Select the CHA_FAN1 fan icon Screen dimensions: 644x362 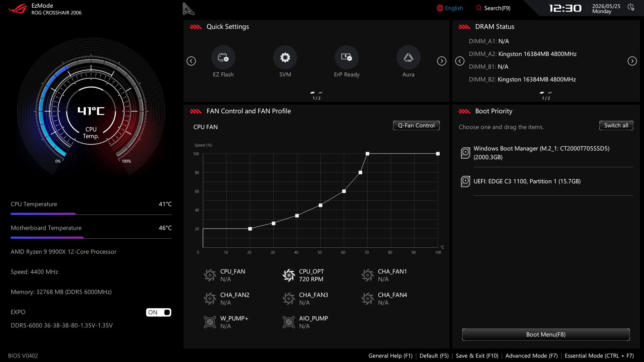(368, 275)
